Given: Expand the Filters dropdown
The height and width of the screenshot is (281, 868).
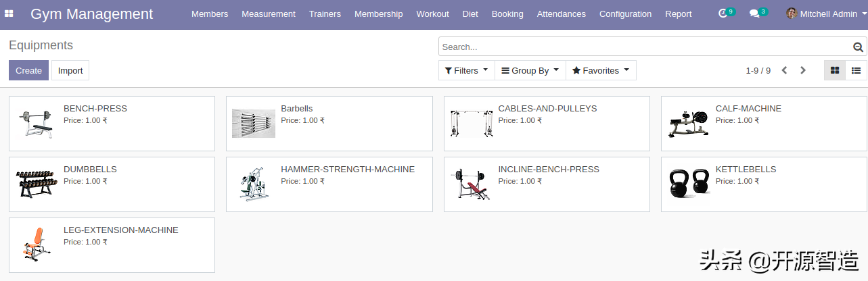Looking at the screenshot, I should (467, 70).
